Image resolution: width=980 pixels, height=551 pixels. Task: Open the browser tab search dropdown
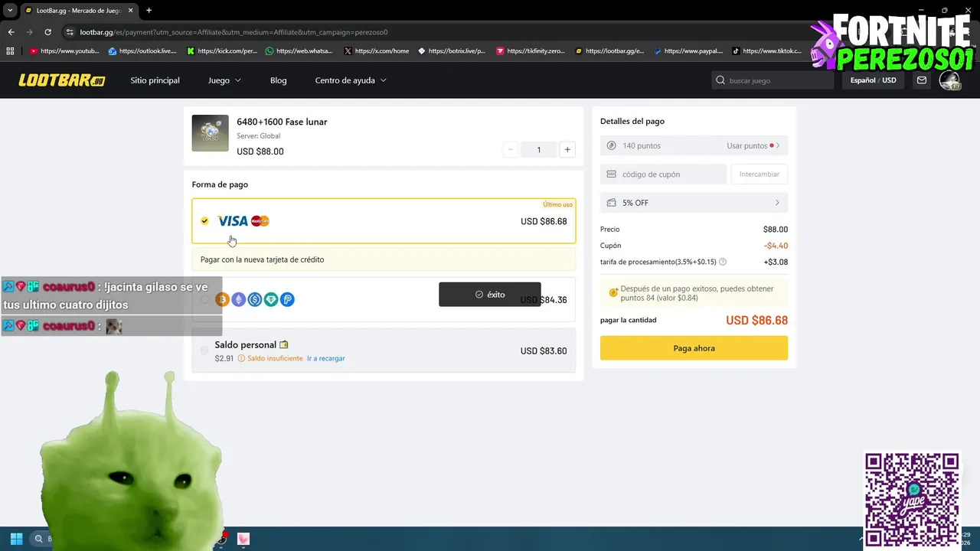click(10, 11)
